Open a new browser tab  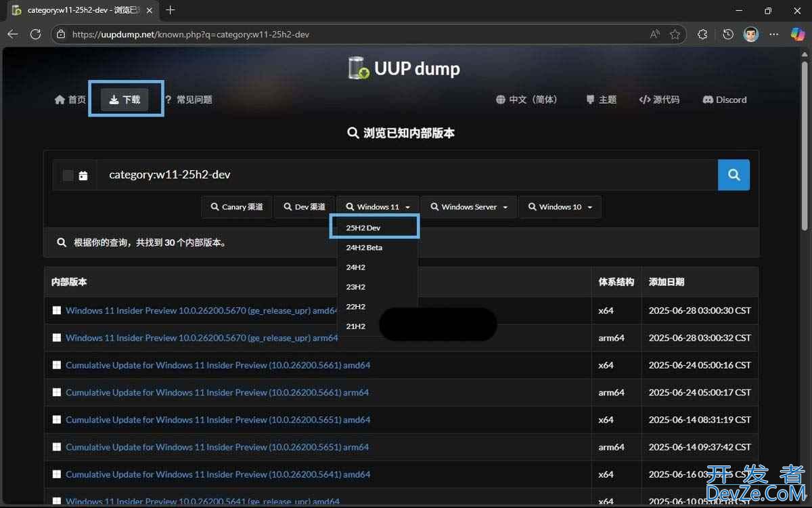170,10
